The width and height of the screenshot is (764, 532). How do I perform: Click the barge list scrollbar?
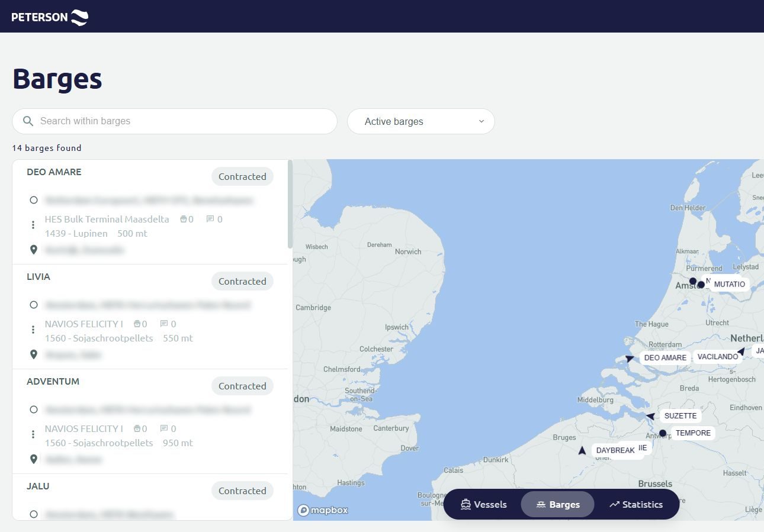point(290,204)
